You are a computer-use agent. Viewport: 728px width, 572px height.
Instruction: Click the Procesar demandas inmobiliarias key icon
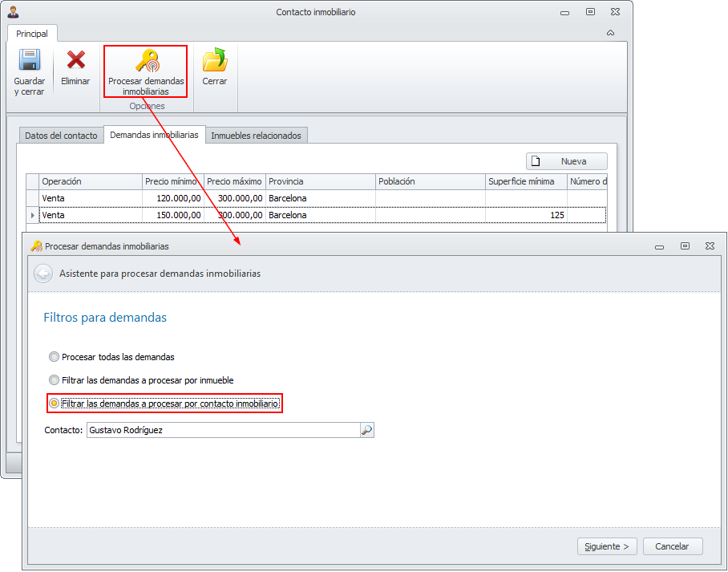click(147, 61)
